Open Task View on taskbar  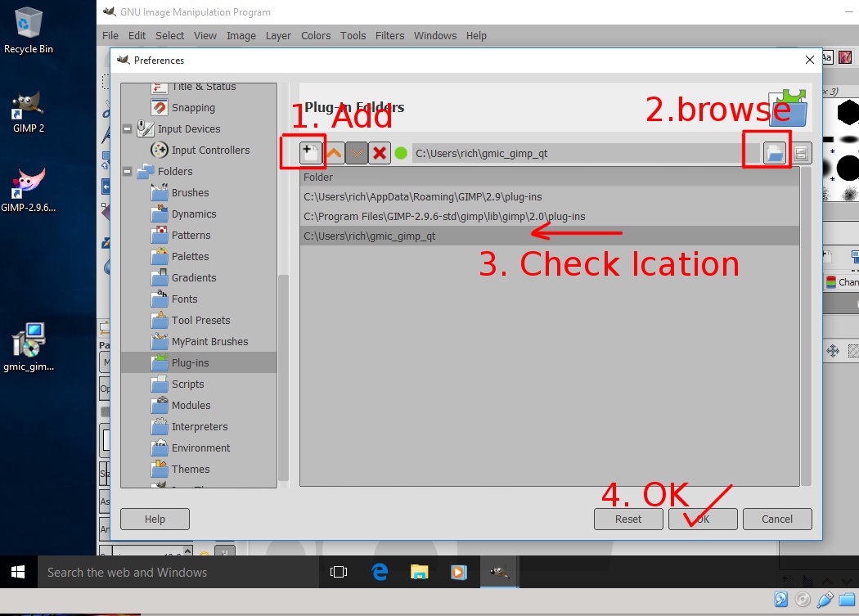(339, 572)
